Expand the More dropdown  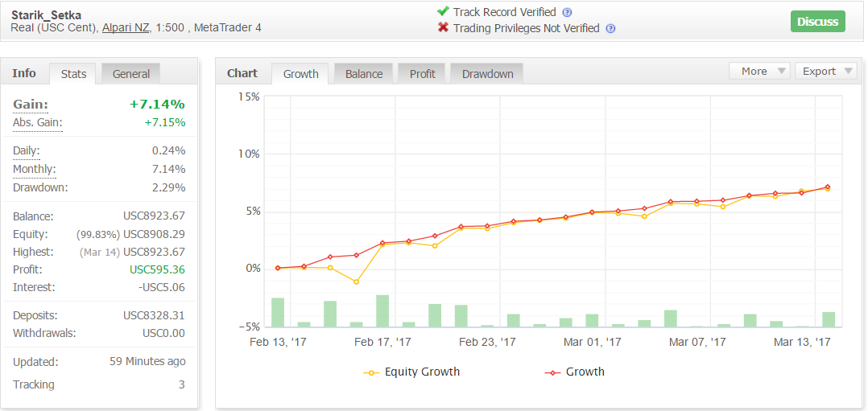tap(760, 72)
